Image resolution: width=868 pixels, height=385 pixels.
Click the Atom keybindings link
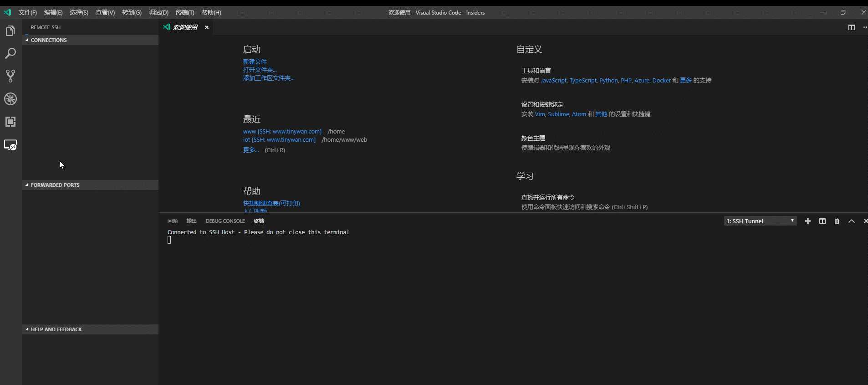pyautogui.click(x=579, y=114)
